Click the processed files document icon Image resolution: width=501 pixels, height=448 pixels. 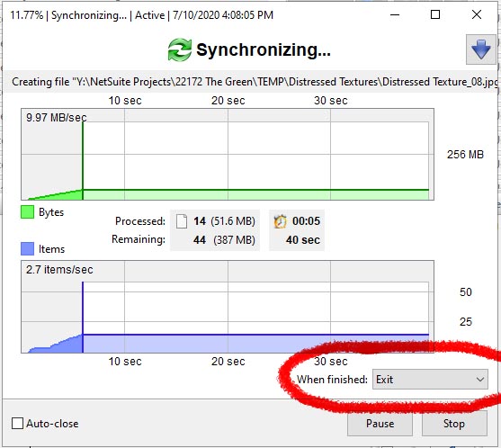(x=182, y=221)
